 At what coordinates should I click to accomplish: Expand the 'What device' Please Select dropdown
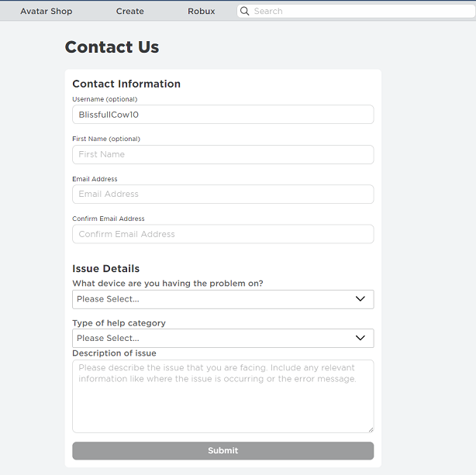pyautogui.click(x=223, y=299)
